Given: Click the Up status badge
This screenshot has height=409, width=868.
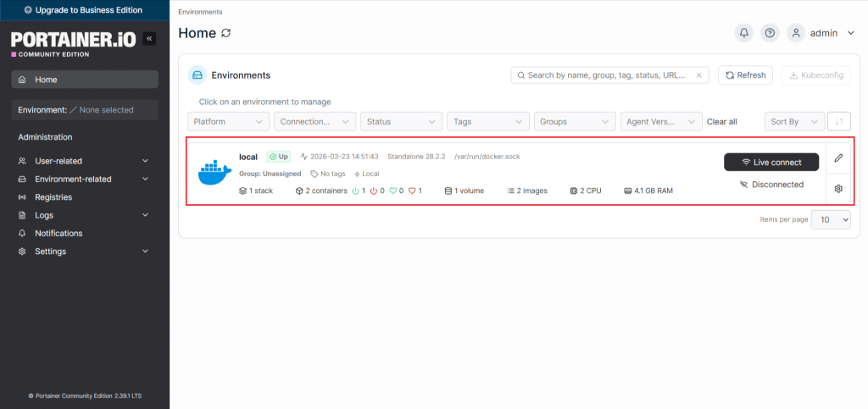Looking at the screenshot, I should coord(278,157).
